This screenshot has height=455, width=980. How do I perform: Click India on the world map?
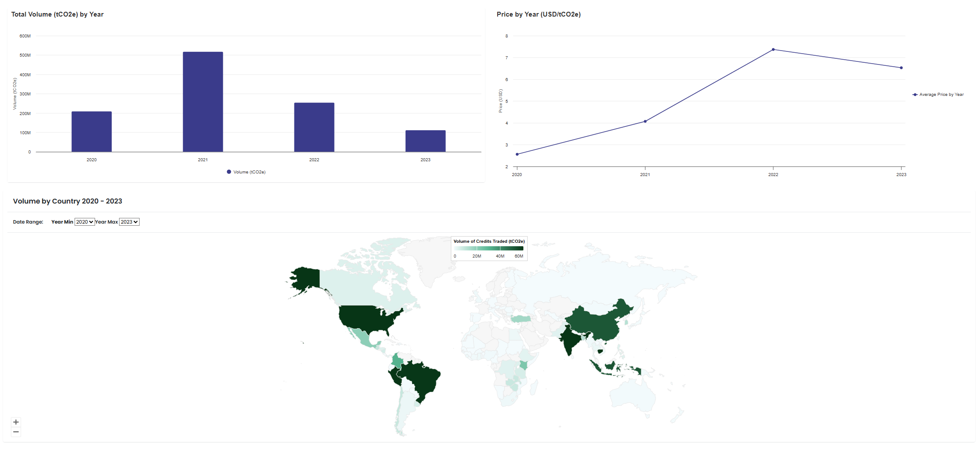(x=569, y=340)
